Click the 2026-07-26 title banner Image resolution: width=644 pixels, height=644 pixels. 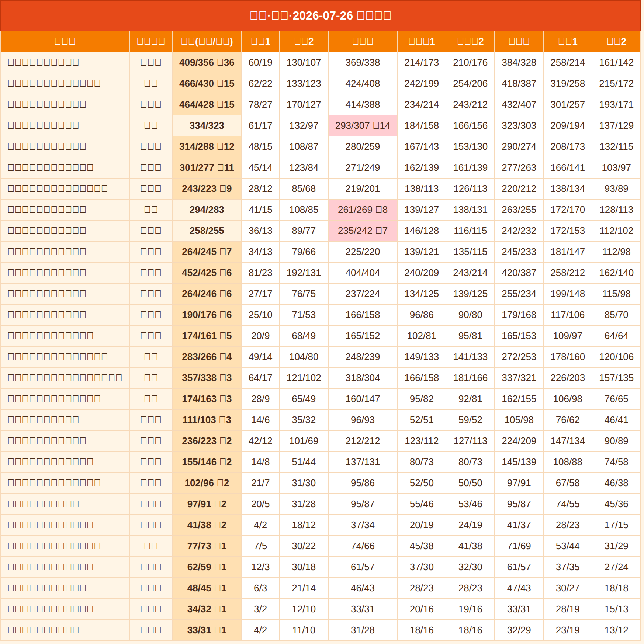[321, 15]
